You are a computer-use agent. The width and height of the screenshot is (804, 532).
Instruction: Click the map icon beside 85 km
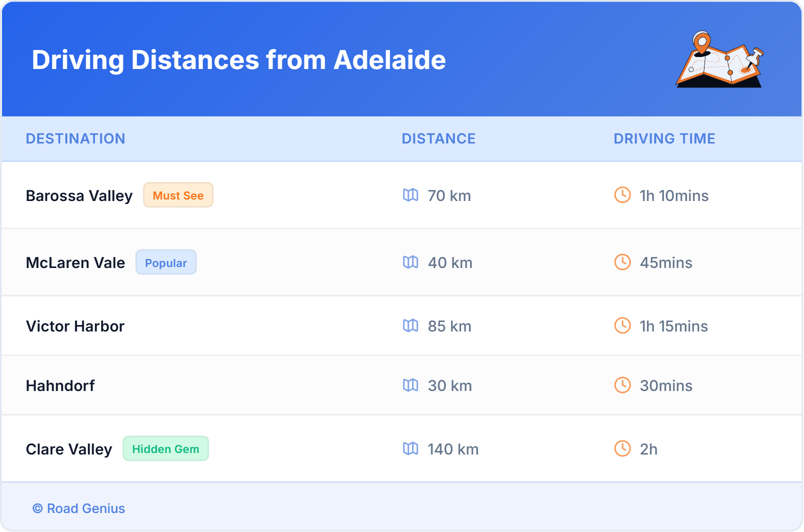[410, 325]
